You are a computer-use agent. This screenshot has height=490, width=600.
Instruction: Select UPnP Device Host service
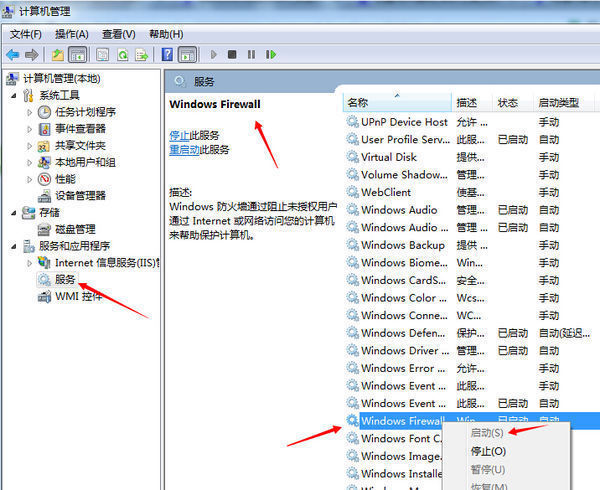[404, 122]
